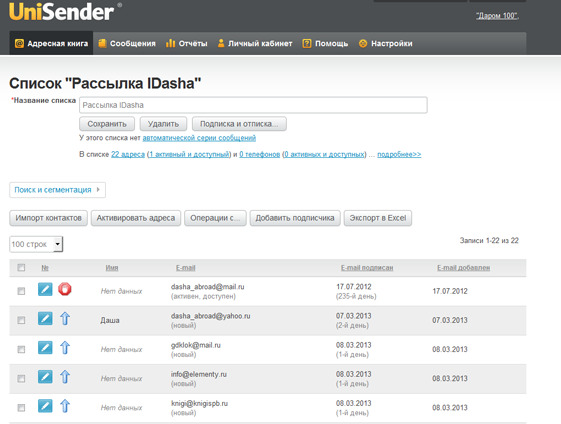Open the 100 строк rows dropdown
The image size is (561, 424).
tap(36, 244)
